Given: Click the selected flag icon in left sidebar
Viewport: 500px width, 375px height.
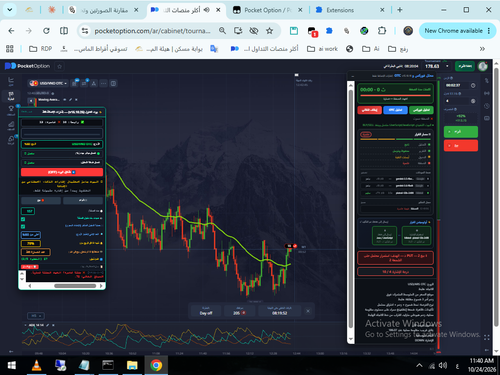Looking at the screenshot, I should point(11,96).
